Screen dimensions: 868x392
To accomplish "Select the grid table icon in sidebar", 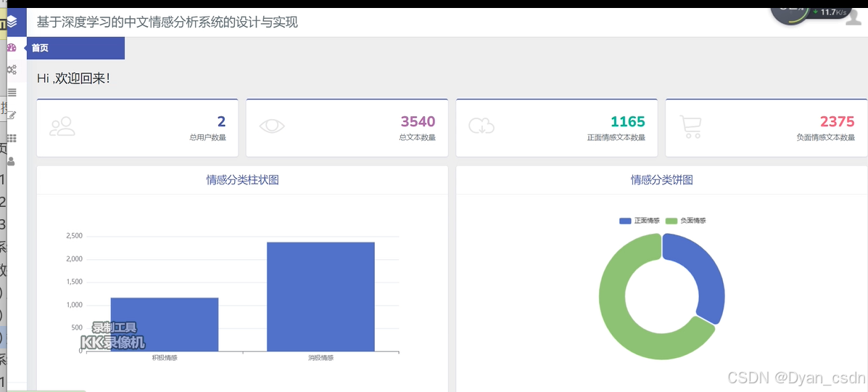I will pyautogui.click(x=12, y=138).
